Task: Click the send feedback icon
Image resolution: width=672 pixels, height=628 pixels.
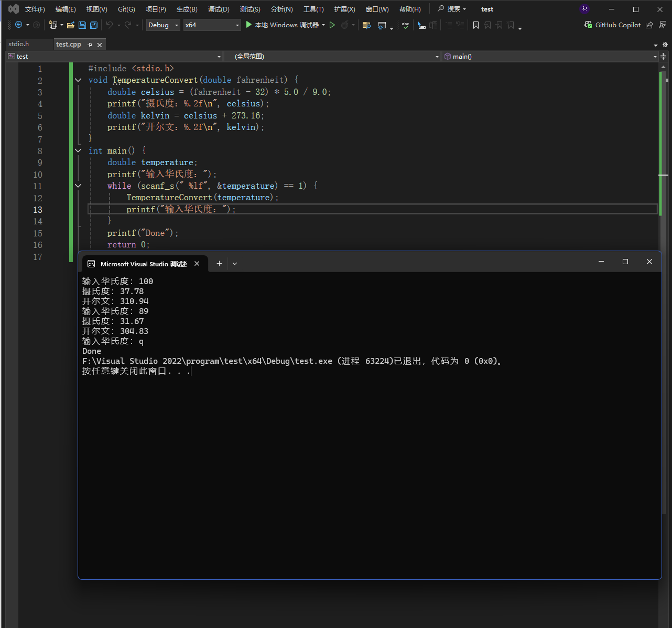Action: tap(663, 25)
